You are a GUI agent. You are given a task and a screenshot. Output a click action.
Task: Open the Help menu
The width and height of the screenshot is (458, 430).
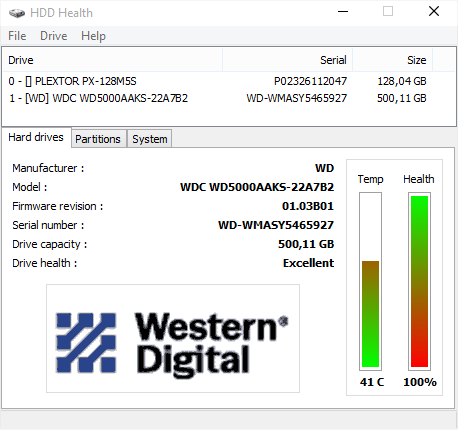[x=93, y=36]
